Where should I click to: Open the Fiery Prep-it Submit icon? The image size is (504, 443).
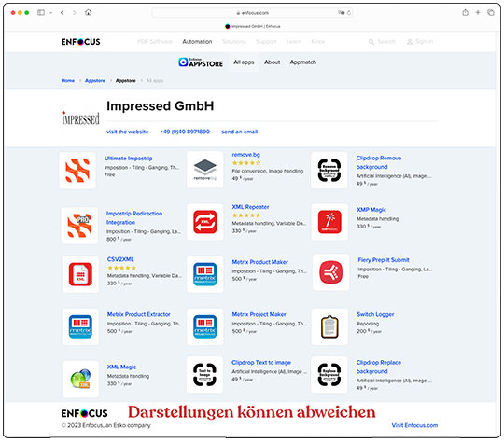coord(330,272)
